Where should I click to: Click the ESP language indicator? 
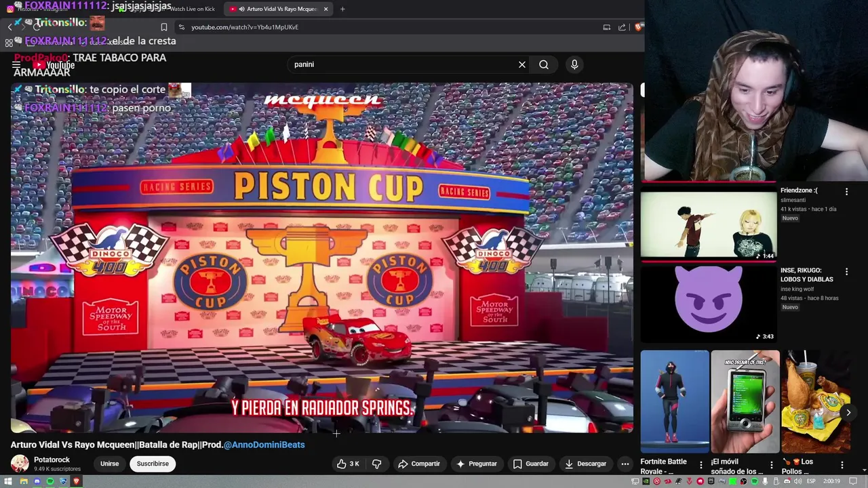811,481
